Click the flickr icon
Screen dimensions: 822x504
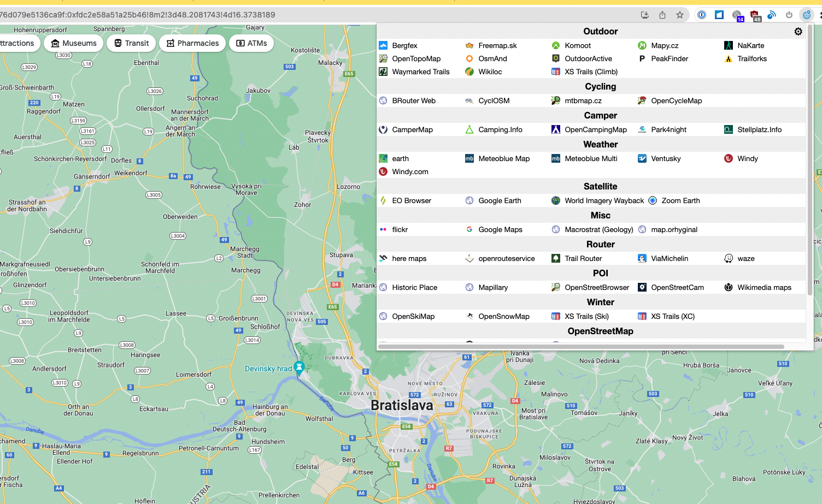(x=383, y=229)
